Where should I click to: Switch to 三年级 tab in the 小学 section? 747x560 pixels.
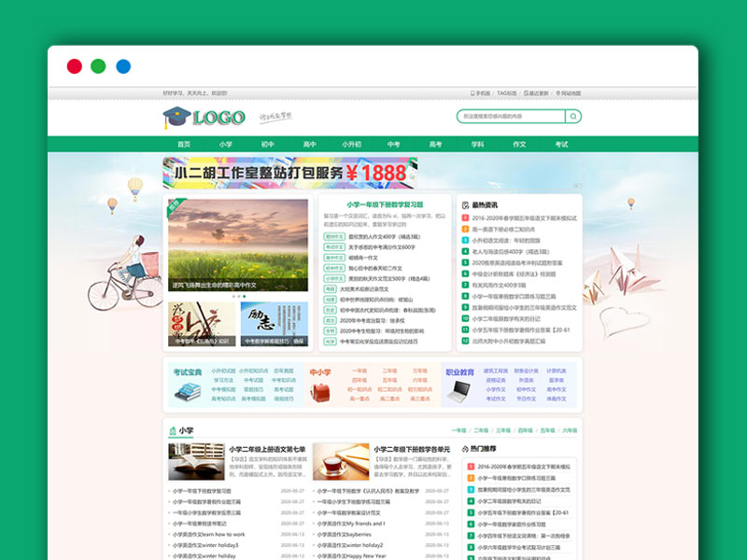(503, 430)
